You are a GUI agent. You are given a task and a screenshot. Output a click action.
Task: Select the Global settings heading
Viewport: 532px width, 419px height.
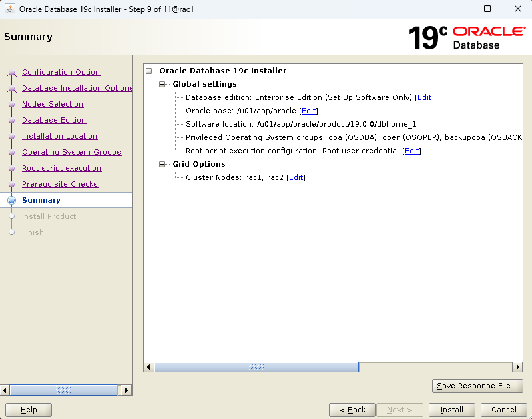point(204,84)
